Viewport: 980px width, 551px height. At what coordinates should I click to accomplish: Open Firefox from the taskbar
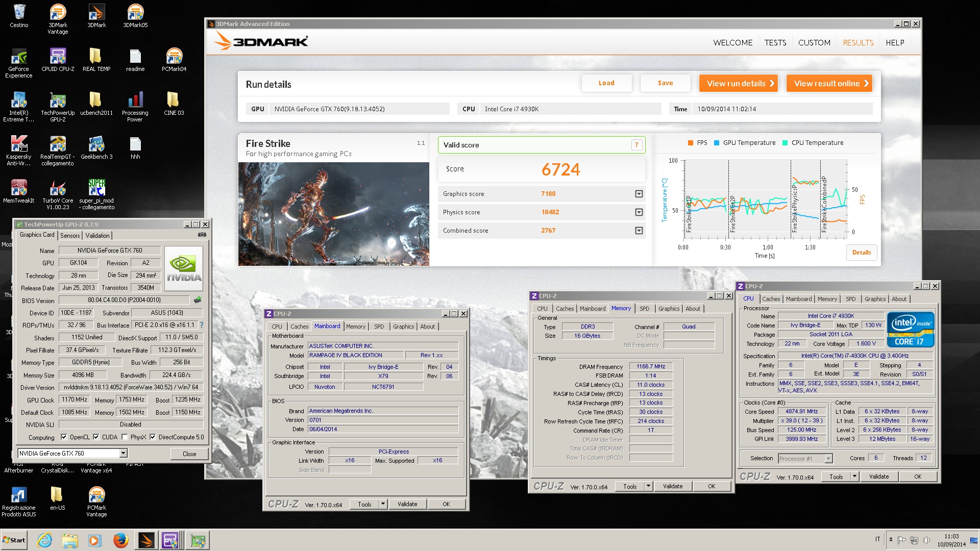pyautogui.click(x=120, y=540)
